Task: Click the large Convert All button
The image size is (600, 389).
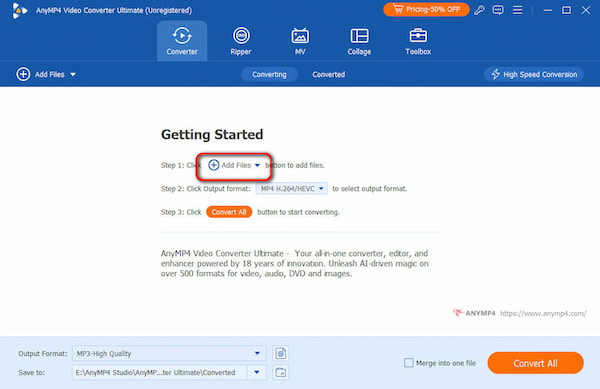Action: (x=535, y=363)
